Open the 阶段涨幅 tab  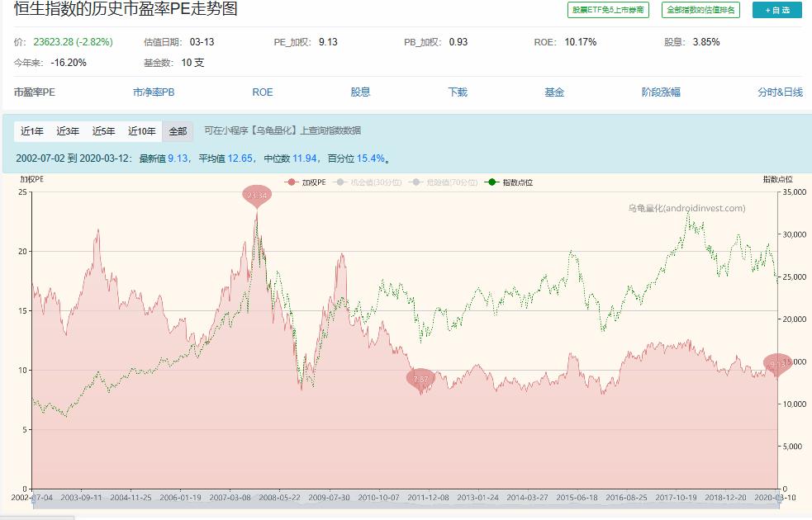click(661, 92)
